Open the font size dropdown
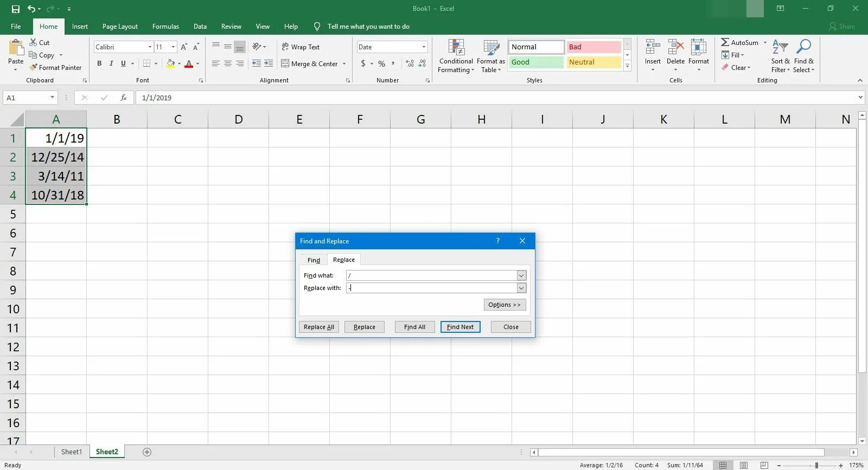Viewport: 868px width, 470px height. [173, 47]
